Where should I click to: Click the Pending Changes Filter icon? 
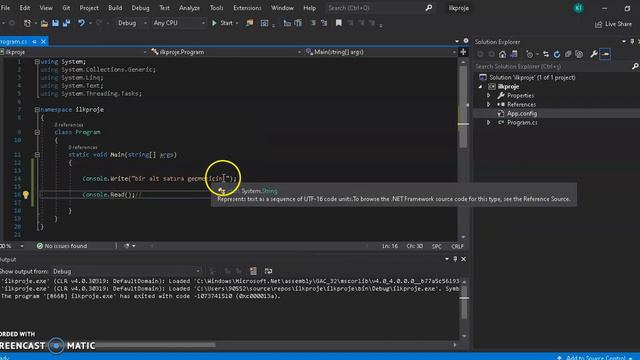pos(530,54)
